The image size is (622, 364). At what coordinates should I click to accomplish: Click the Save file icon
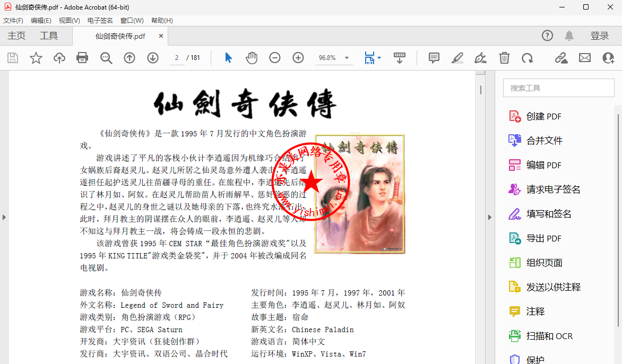click(12, 58)
